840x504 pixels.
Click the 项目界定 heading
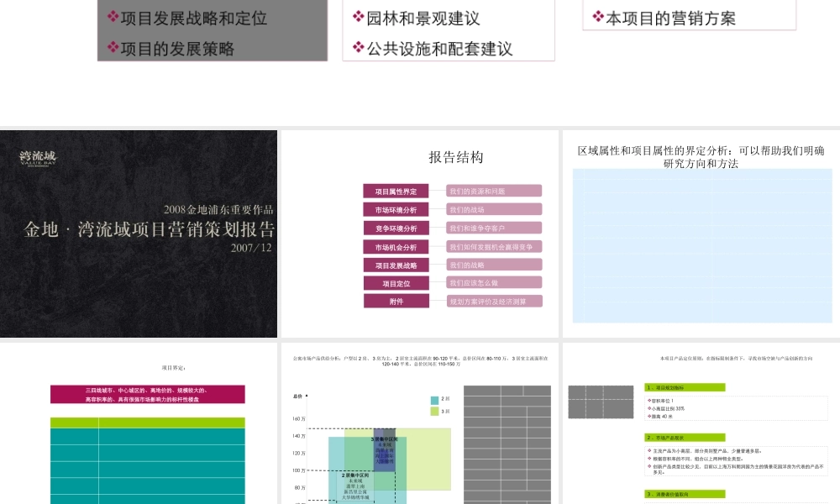coord(174,368)
